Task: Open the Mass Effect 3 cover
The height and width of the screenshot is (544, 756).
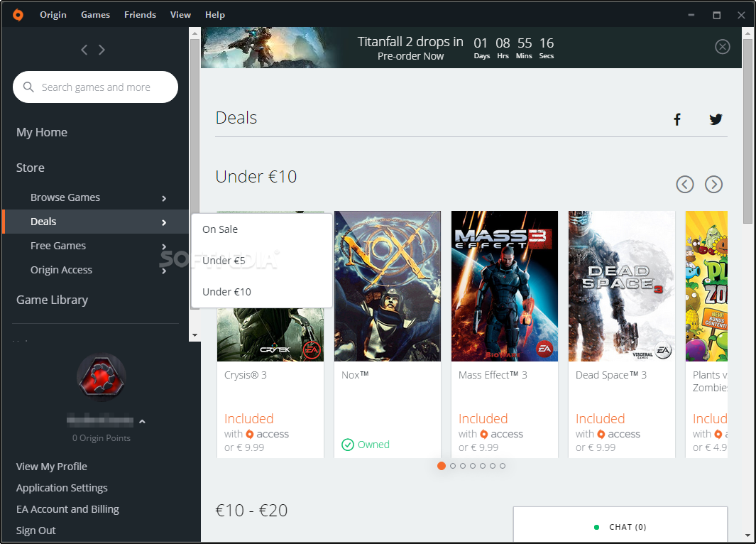Action: click(504, 286)
